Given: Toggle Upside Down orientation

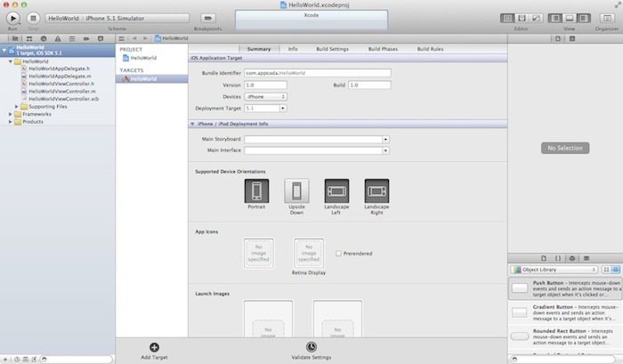Looking at the screenshot, I should pos(296,190).
